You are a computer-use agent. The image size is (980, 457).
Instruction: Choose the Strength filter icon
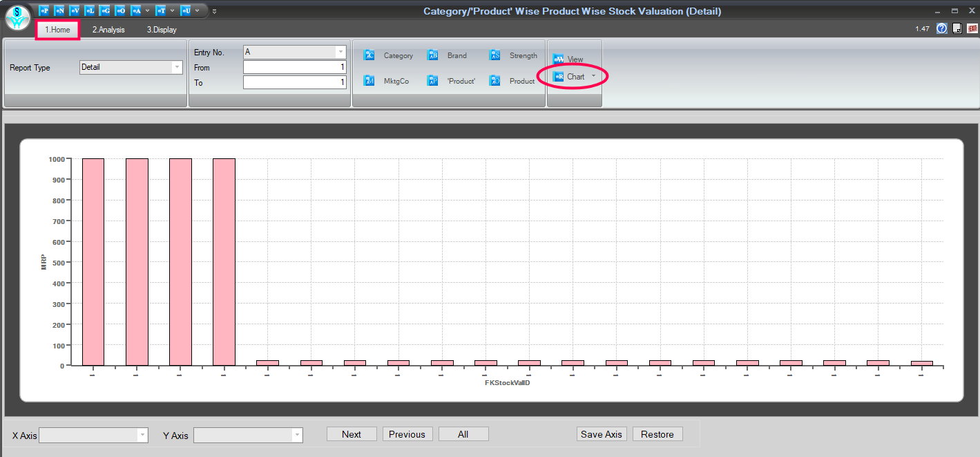point(495,55)
